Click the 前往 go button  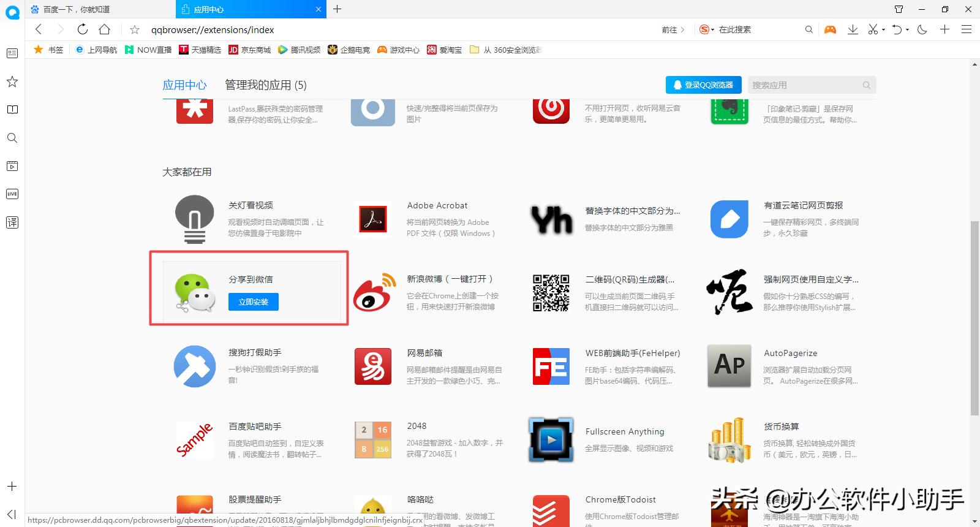pyautogui.click(x=673, y=29)
